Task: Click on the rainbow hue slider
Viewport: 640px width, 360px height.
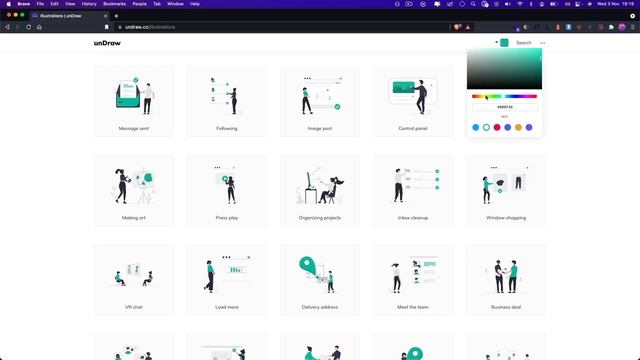Action: (x=504, y=96)
